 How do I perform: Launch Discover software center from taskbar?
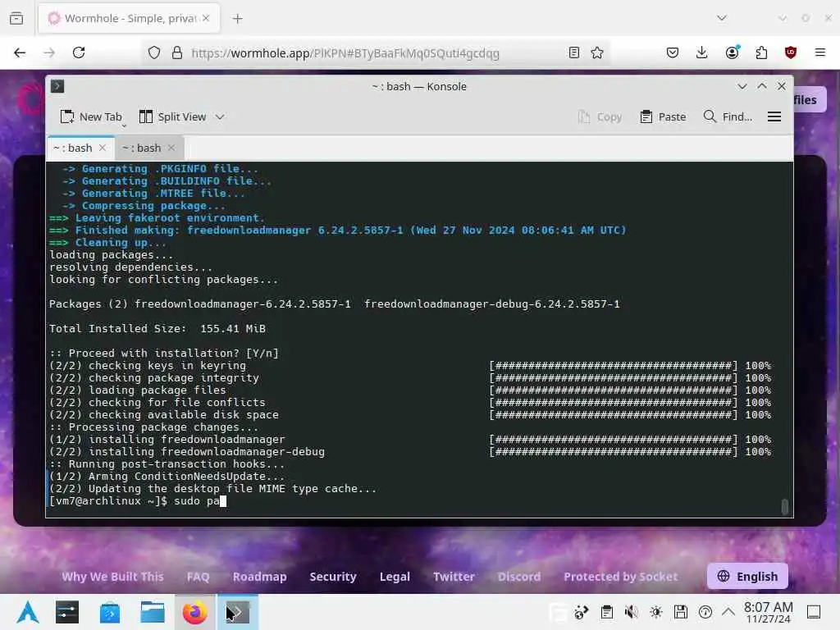[110, 612]
